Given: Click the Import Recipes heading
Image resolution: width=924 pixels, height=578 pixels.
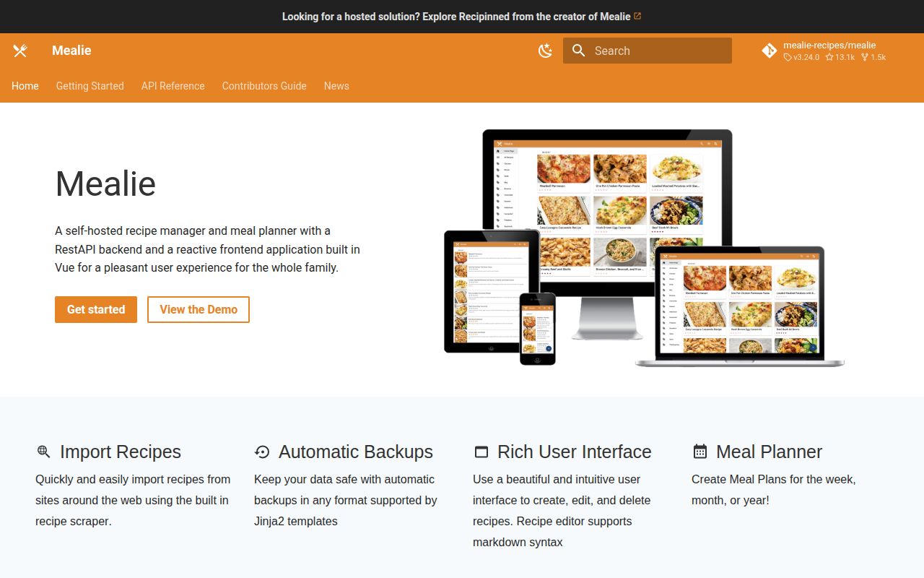Looking at the screenshot, I should (121, 452).
